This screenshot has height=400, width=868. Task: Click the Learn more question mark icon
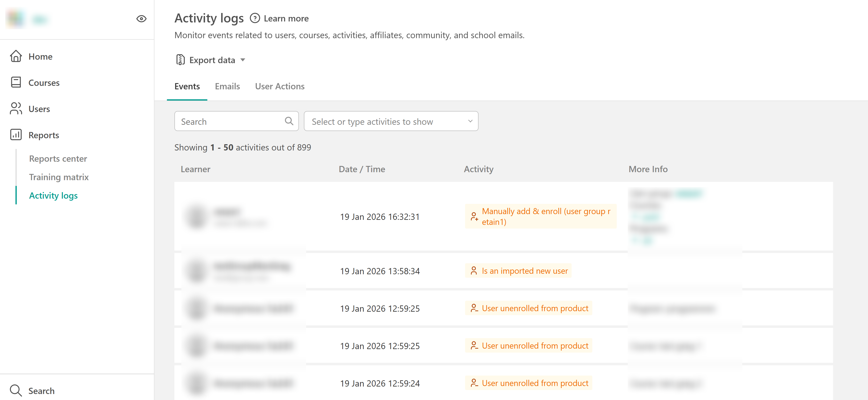click(x=255, y=18)
